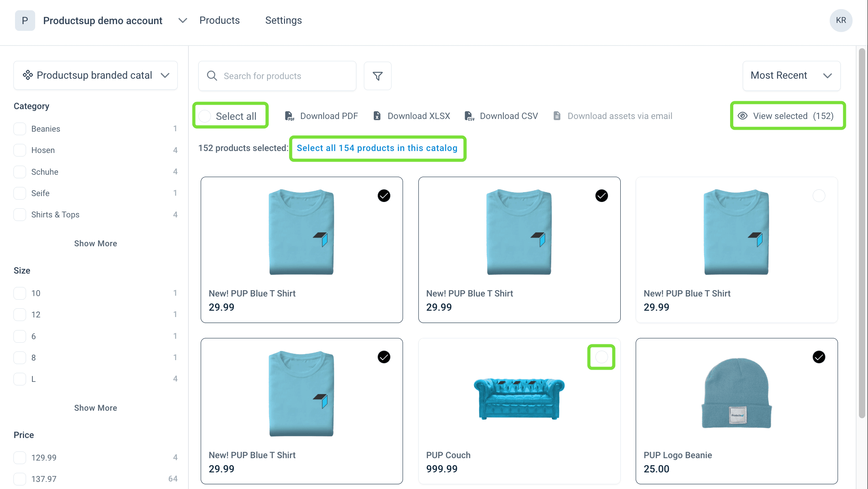Open the first New! PUP Blue T Shirt image
868x489 pixels.
pos(301,232)
